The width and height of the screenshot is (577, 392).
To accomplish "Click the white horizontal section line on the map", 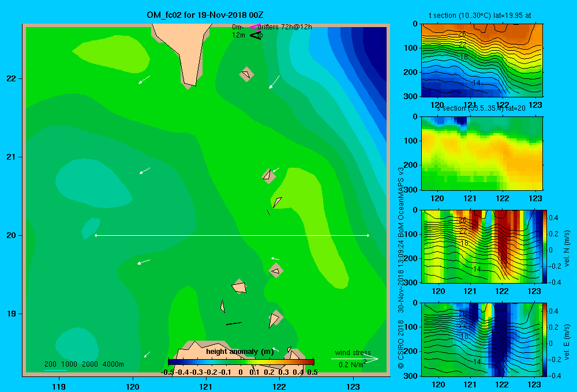I will 232,235.
